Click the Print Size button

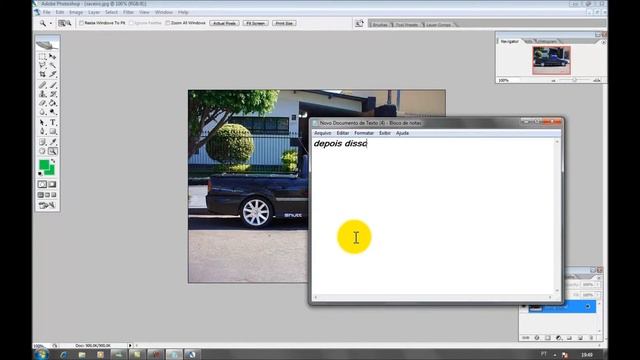[x=284, y=23]
